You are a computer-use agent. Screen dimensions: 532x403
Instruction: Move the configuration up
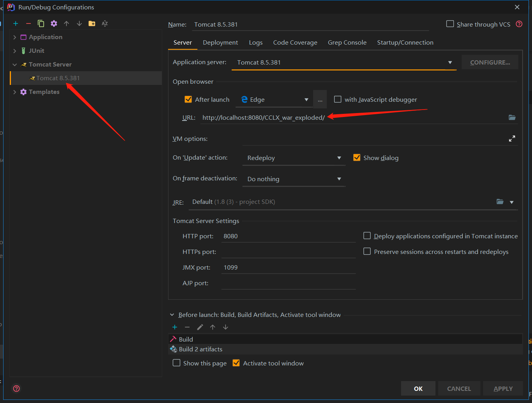[66, 23]
